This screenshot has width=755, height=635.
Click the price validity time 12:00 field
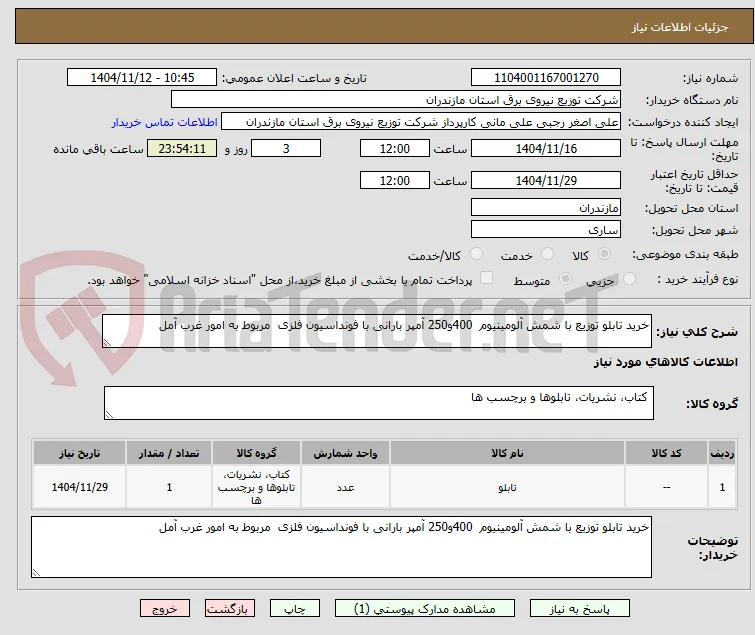395,181
